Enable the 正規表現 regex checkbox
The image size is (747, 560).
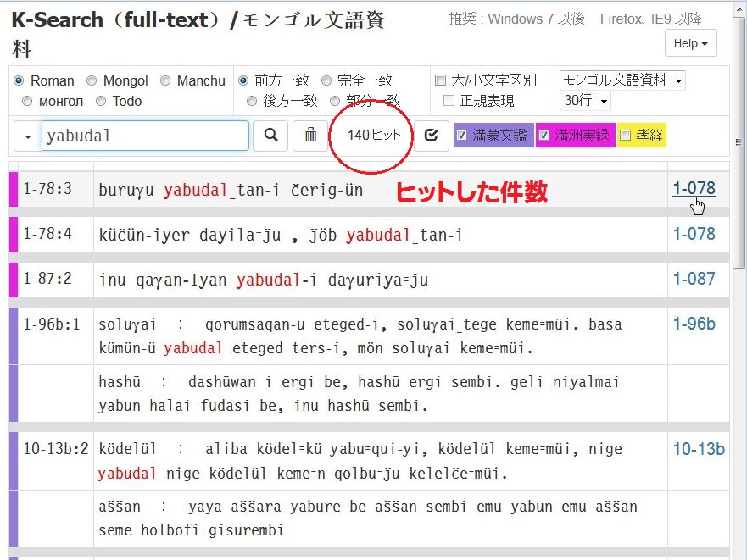tap(449, 101)
